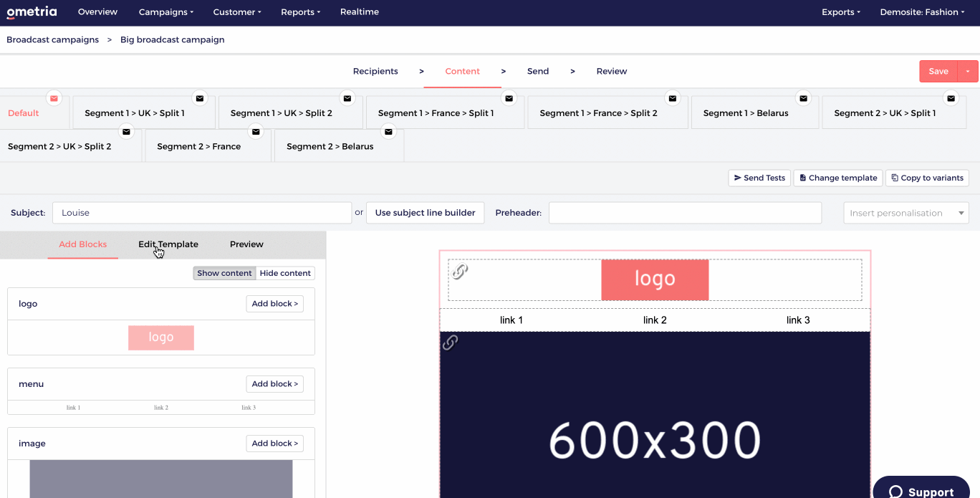Viewport: 980px width, 498px height.
Task: Select the 600x300 image placeholder
Action: (655, 415)
